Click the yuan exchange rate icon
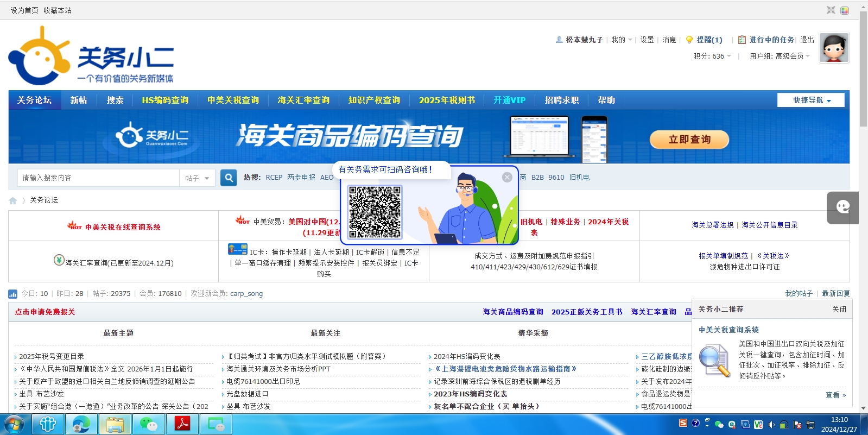 pos(59,260)
